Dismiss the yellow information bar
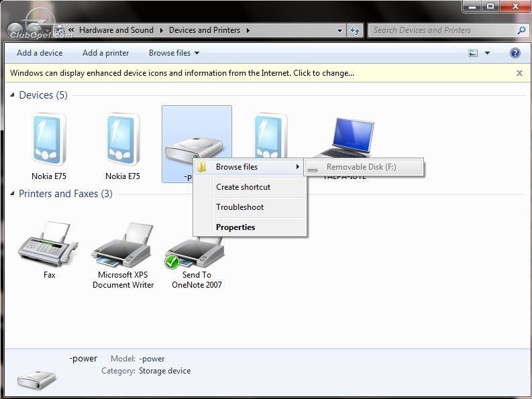The width and height of the screenshot is (532, 399). (519, 73)
